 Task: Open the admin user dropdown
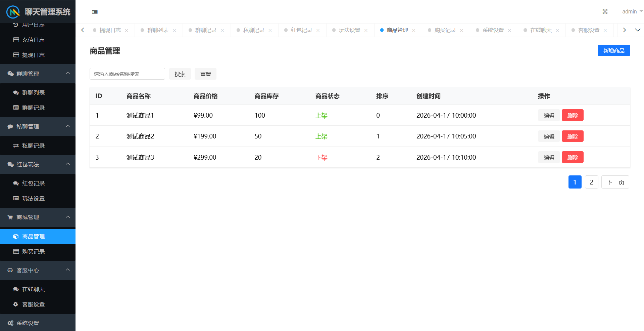coord(632,12)
